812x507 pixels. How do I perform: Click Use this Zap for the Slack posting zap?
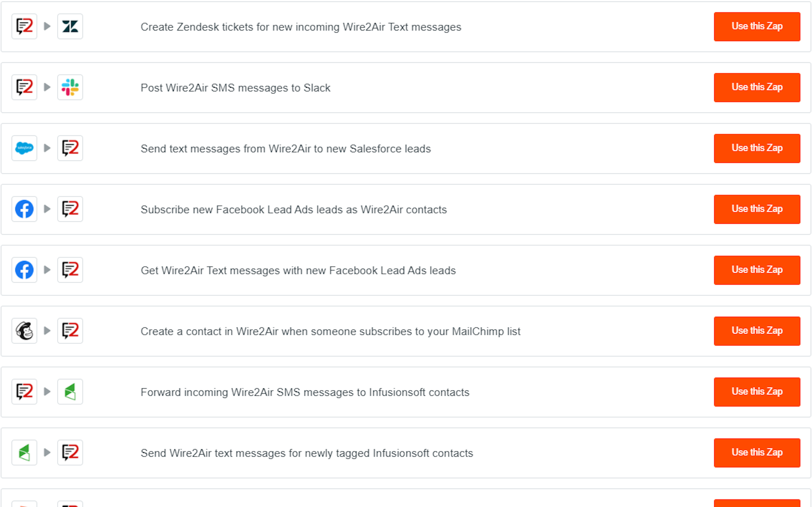[757, 87]
